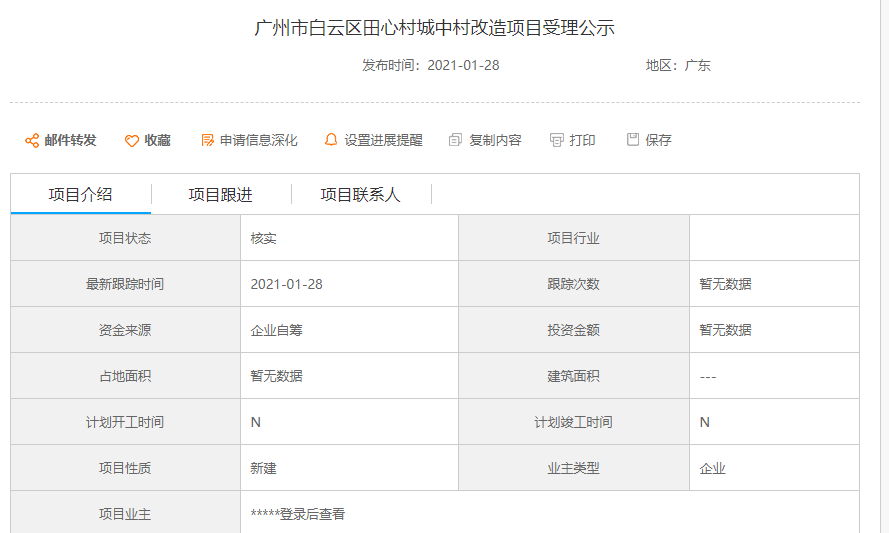Click the 申请信息深化 form icon
Viewport: 889px width, 533px height.
(x=207, y=141)
